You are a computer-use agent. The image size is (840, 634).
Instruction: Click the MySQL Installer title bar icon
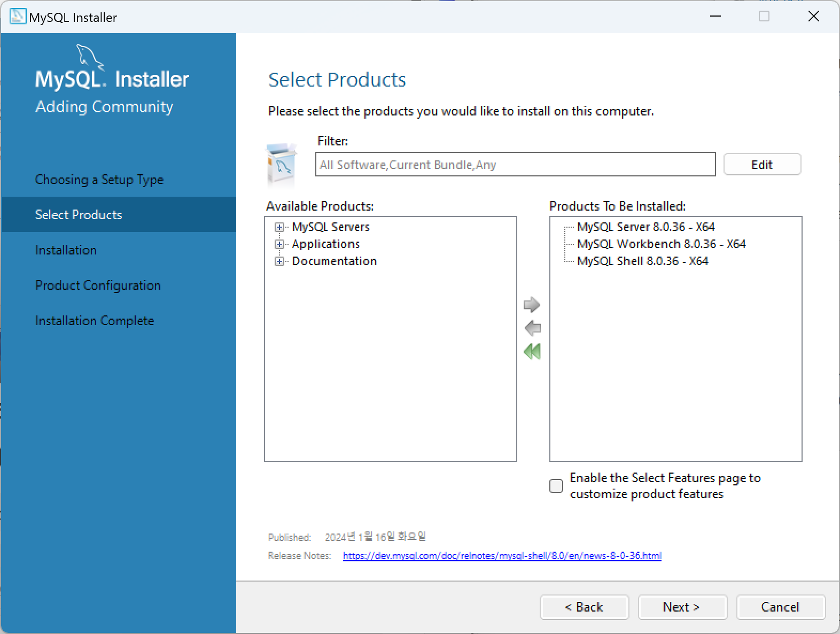[18, 17]
